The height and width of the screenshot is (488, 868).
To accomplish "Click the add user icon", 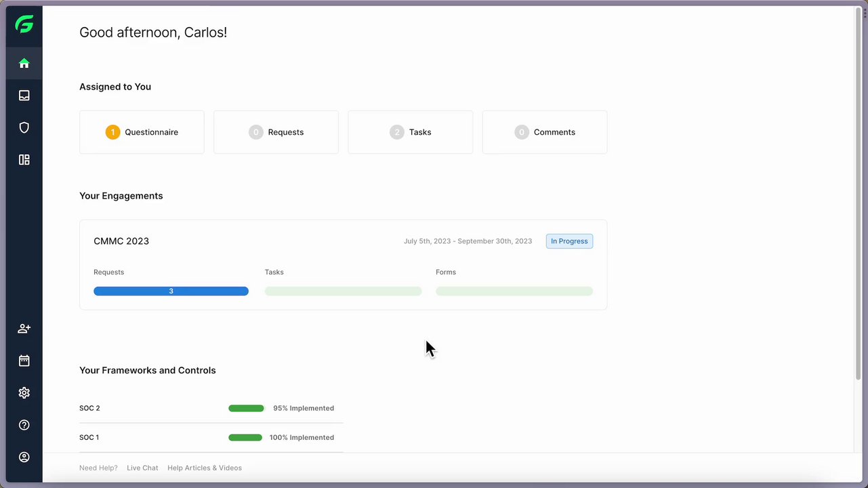I will [24, 329].
